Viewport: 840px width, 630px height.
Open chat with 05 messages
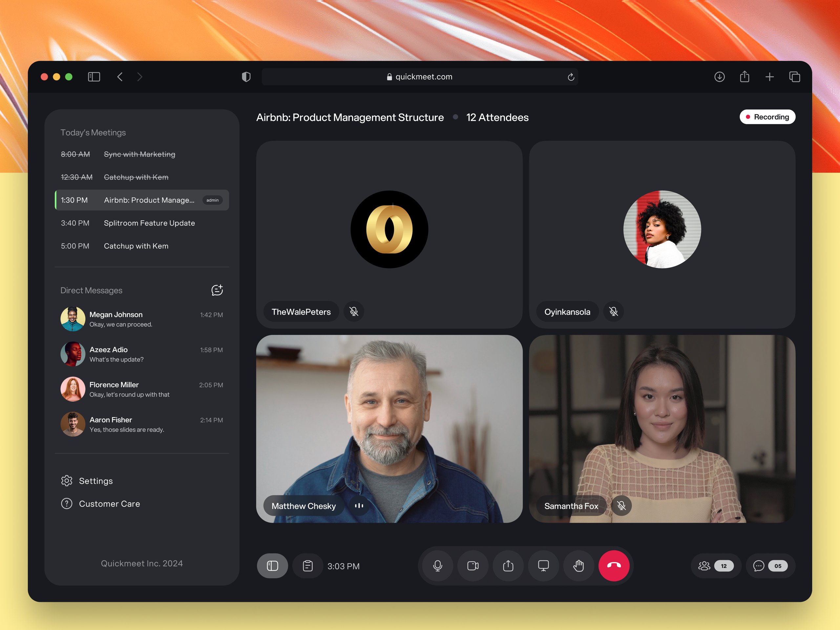tap(770, 566)
